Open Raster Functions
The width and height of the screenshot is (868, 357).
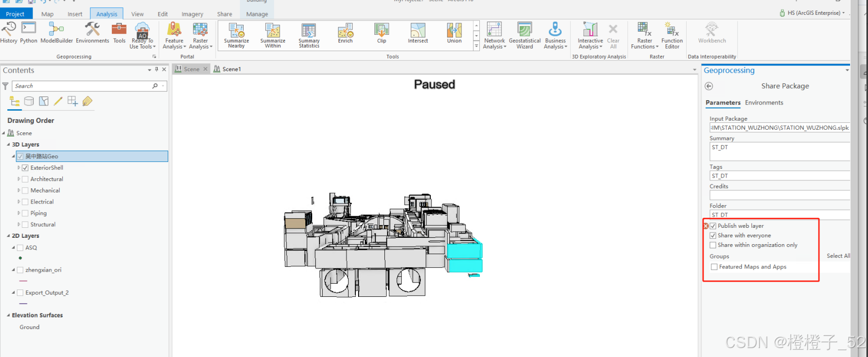coord(644,35)
